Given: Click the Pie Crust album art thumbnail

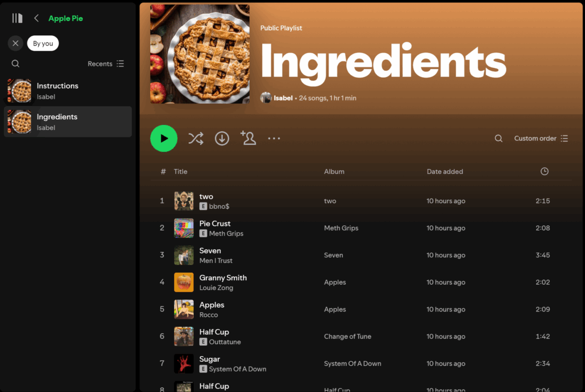Looking at the screenshot, I should pyautogui.click(x=184, y=228).
